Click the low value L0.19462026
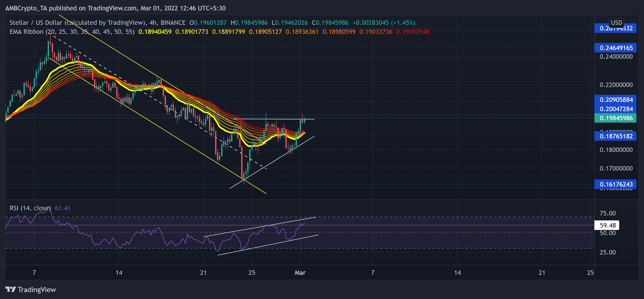The width and height of the screenshot is (644, 299). 290,22
